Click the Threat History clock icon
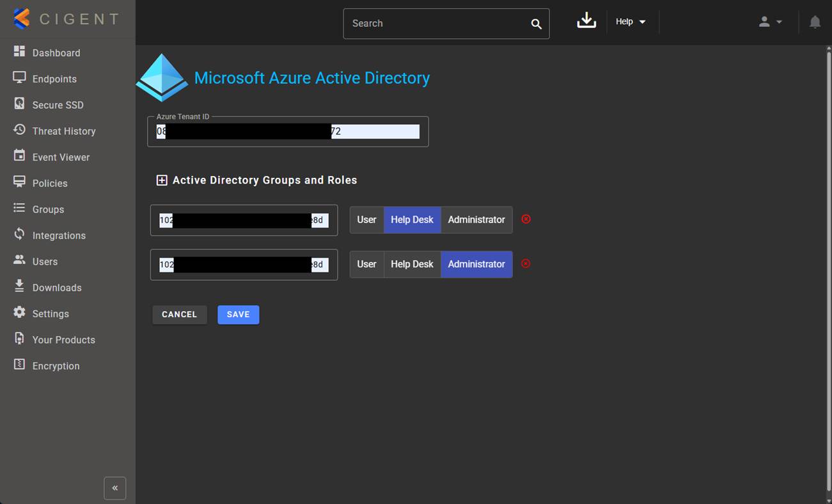This screenshot has width=832, height=504. pyautogui.click(x=19, y=130)
